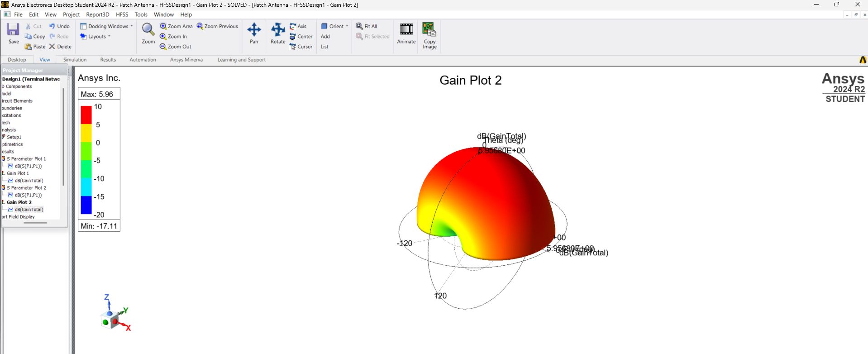Select S Parameter Plot 2 in tree

(26, 188)
